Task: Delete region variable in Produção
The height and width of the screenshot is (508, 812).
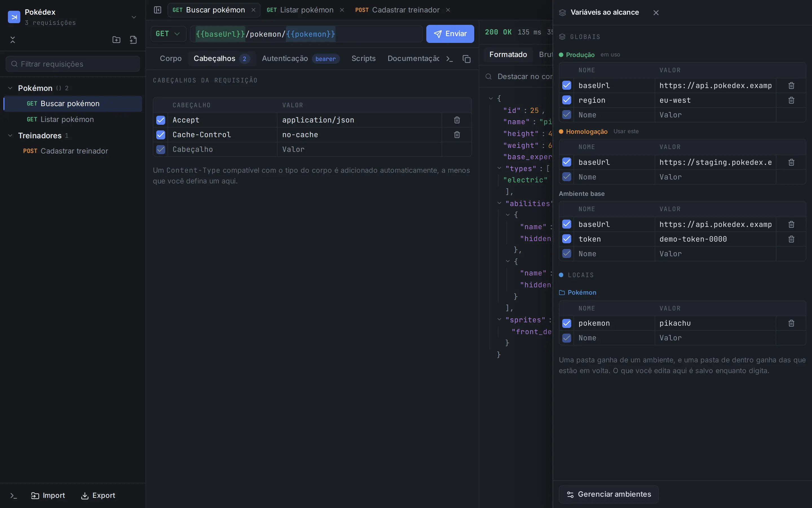Action: (791, 100)
